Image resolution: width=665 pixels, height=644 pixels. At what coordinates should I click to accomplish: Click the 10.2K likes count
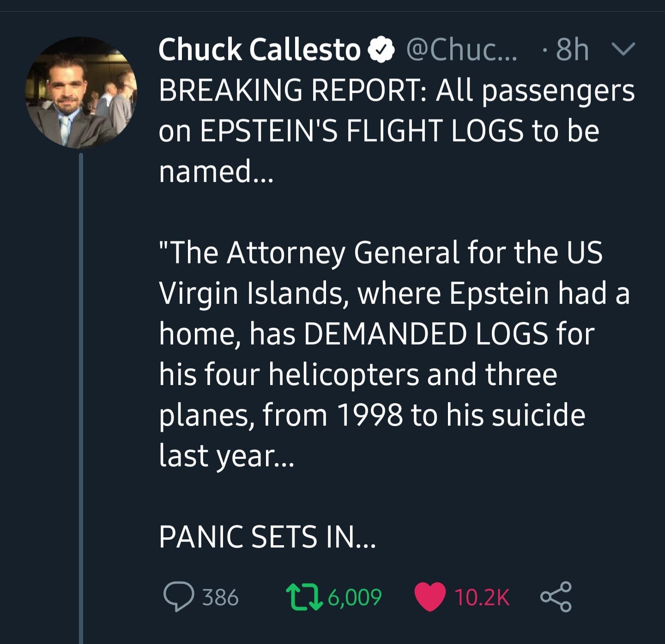tap(482, 597)
